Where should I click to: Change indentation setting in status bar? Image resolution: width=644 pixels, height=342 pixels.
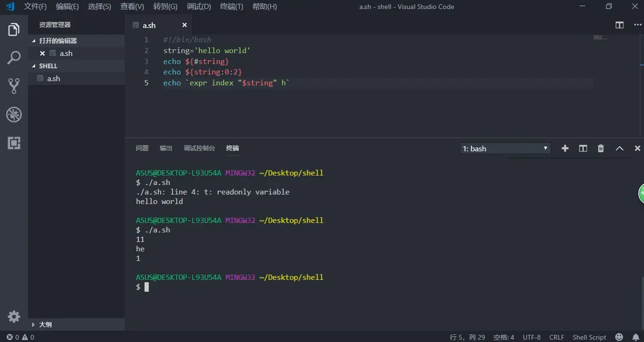click(x=504, y=337)
